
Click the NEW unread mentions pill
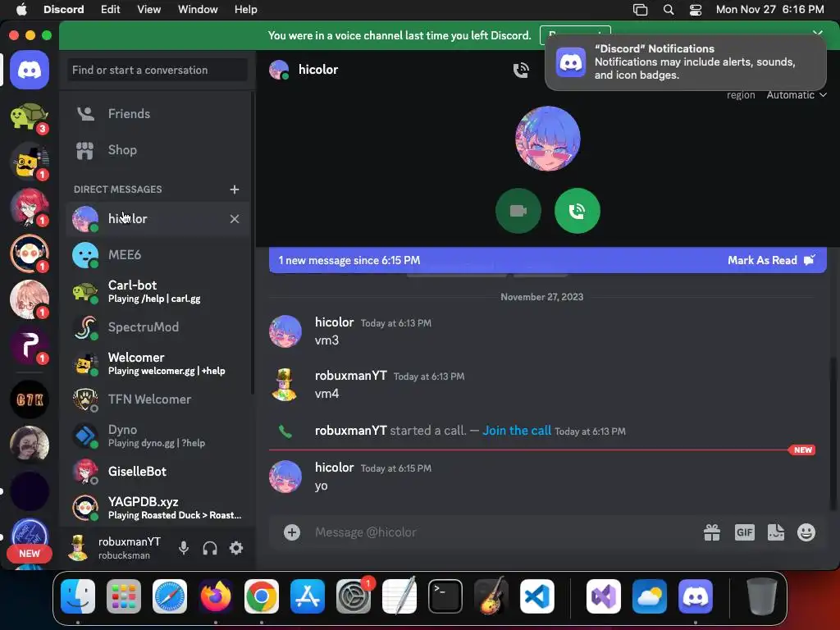tap(30, 554)
